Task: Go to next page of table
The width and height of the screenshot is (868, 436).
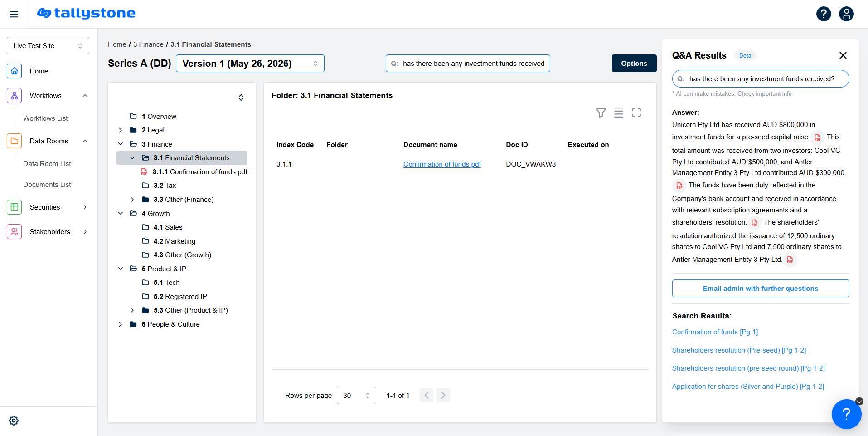Action: 443,396
